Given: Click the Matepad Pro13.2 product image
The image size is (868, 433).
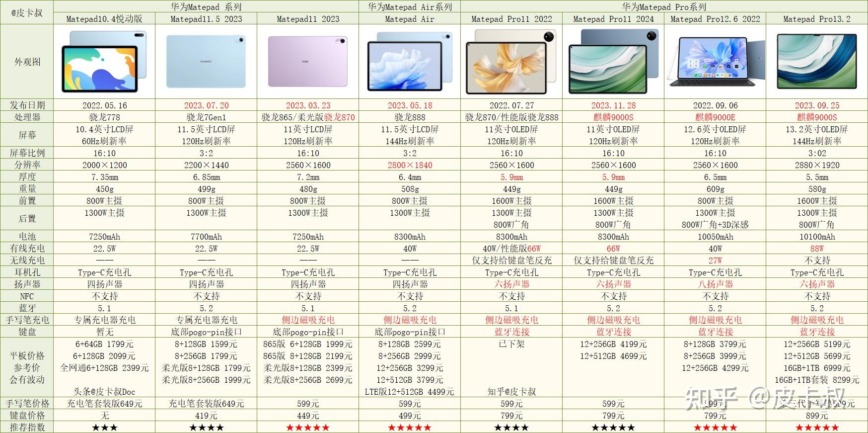Looking at the screenshot, I should (x=817, y=62).
